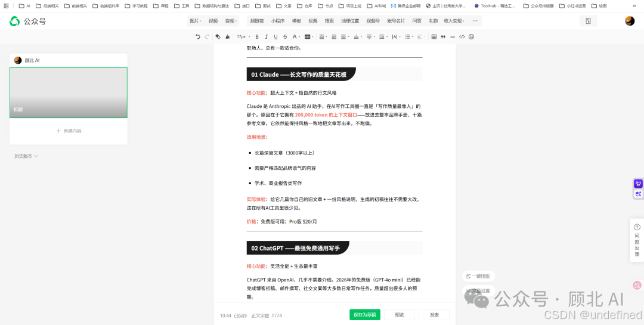Open the 收入变现 dropdown menu
Screen dimensions: 644x325
[454, 21]
